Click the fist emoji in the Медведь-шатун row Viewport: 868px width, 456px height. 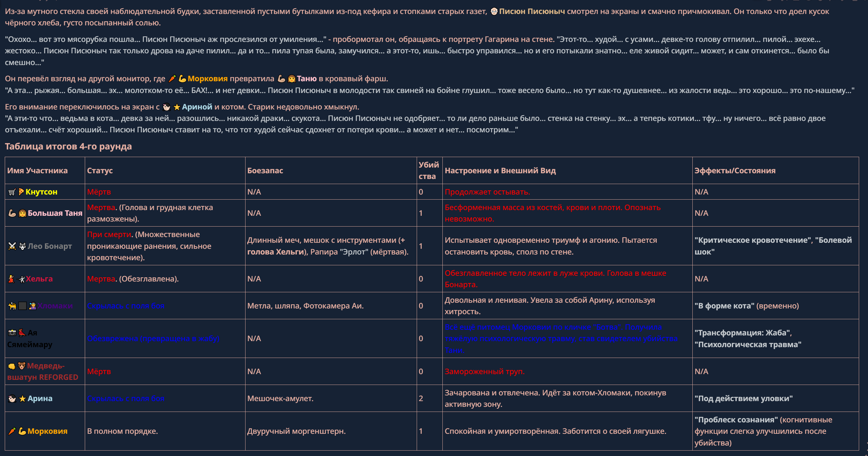(12, 366)
